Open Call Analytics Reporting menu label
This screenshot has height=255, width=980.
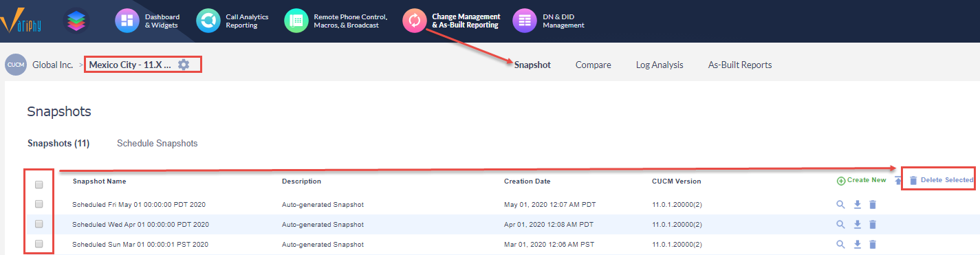coord(247,21)
